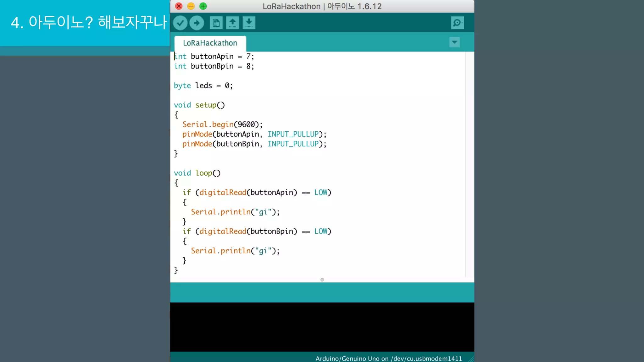Select the LoRaHackathon sketch tab

(x=210, y=43)
